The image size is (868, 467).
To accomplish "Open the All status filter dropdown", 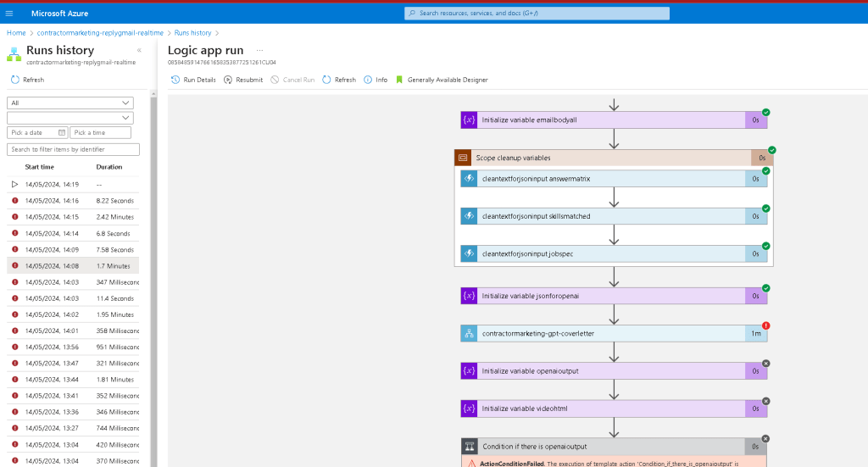I will (x=70, y=103).
